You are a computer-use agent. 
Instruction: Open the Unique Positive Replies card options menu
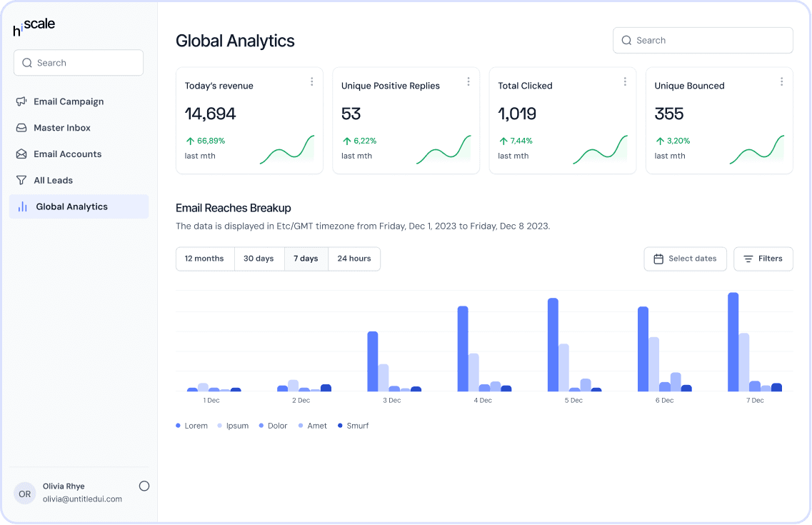[x=468, y=82]
